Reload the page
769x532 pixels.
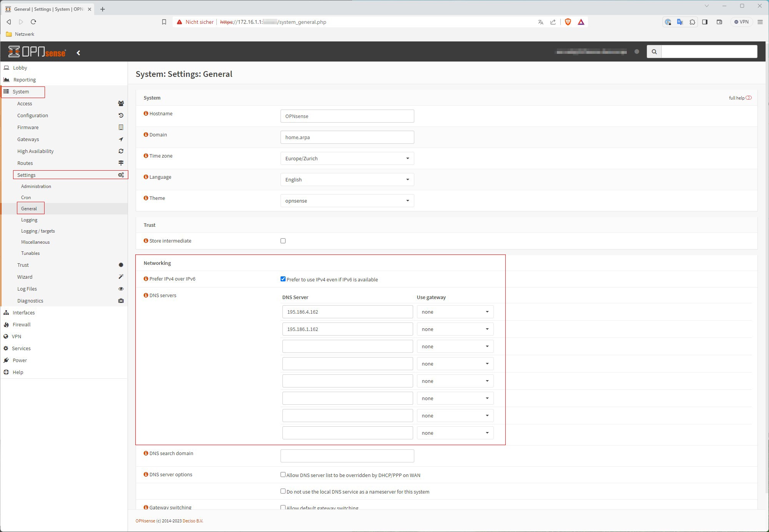click(x=33, y=22)
